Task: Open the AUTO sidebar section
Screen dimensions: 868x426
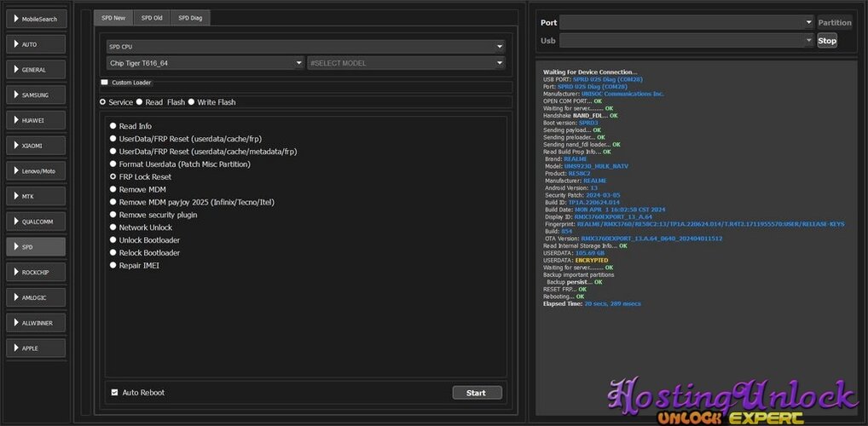Action: (x=36, y=44)
